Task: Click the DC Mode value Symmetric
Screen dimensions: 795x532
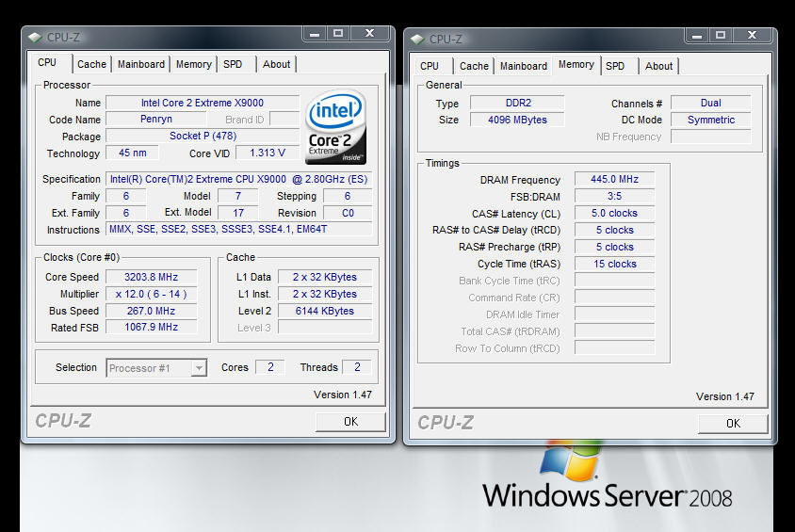Action: click(711, 121)
